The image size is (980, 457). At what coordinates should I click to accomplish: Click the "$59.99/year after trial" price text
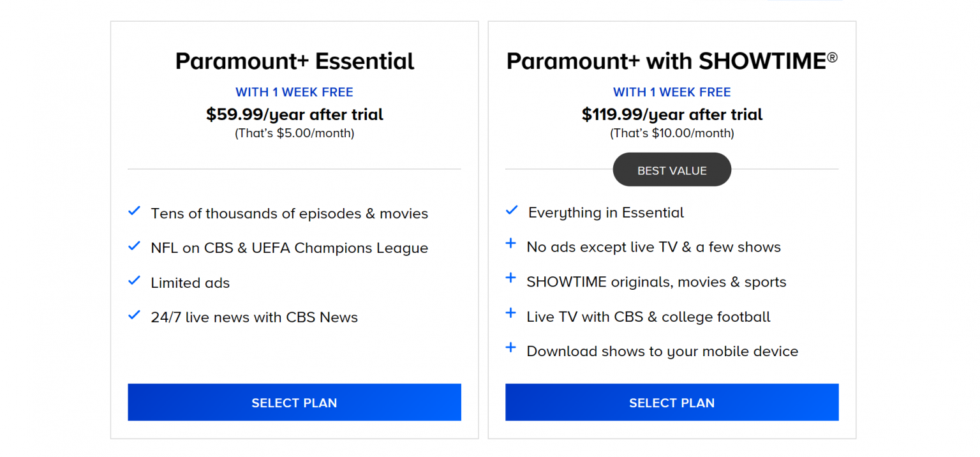click(x=294, y=115)
